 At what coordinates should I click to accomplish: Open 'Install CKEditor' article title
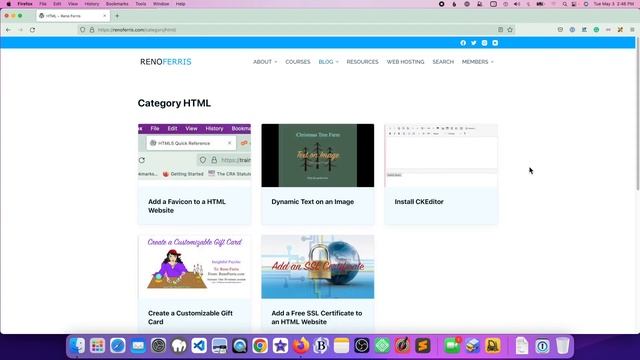[x=419, y=202]
